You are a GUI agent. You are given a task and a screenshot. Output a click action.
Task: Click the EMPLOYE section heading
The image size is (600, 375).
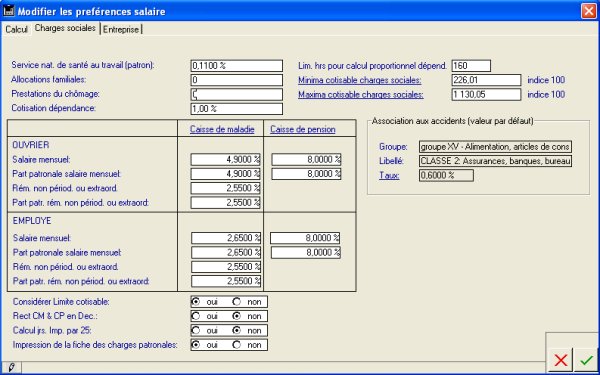point(32,221)
